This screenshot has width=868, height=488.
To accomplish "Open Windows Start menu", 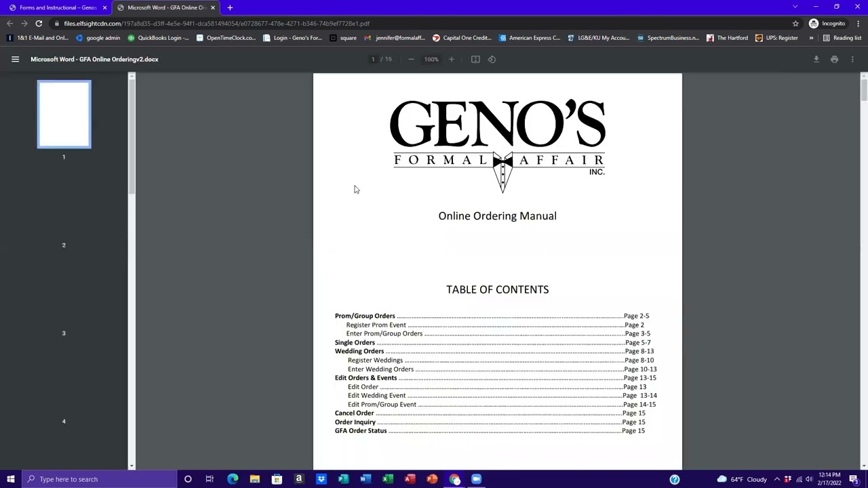I will point(11,479).
